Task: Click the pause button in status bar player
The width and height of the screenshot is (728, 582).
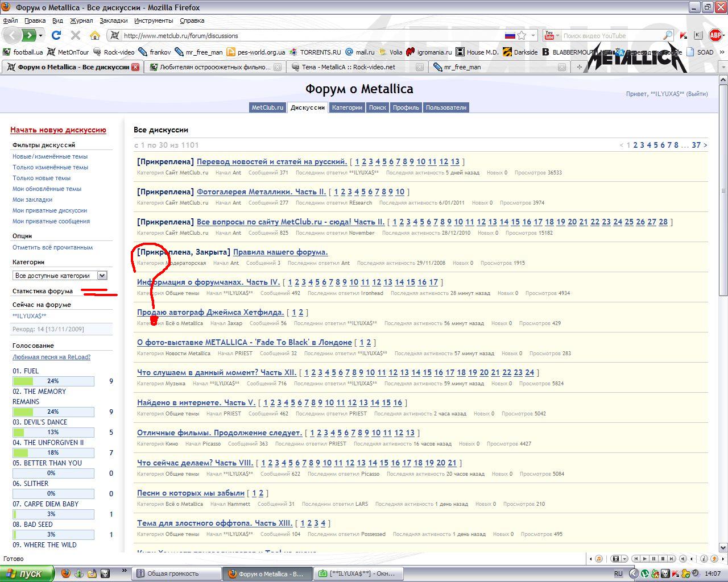Action: [654, 559]
